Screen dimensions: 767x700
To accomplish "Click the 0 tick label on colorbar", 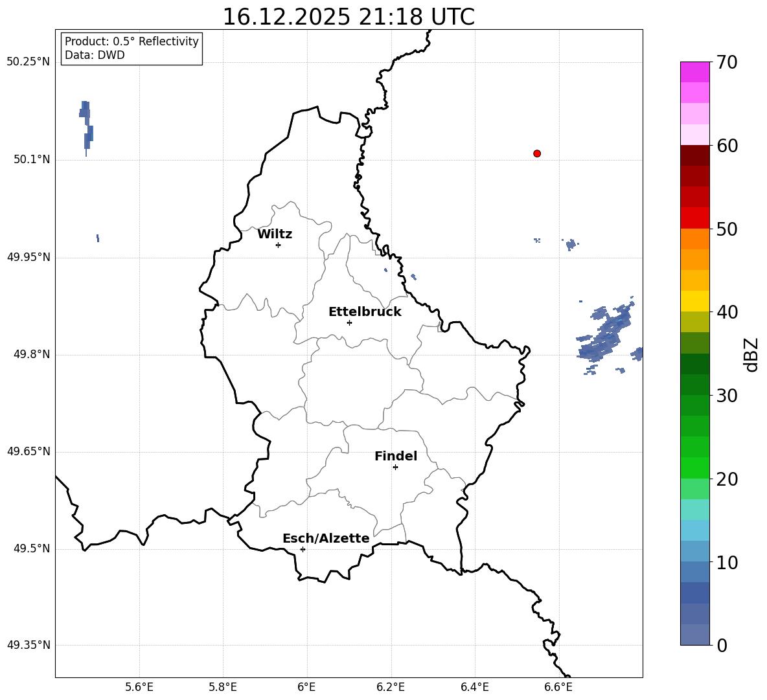I will coord(722,645).
